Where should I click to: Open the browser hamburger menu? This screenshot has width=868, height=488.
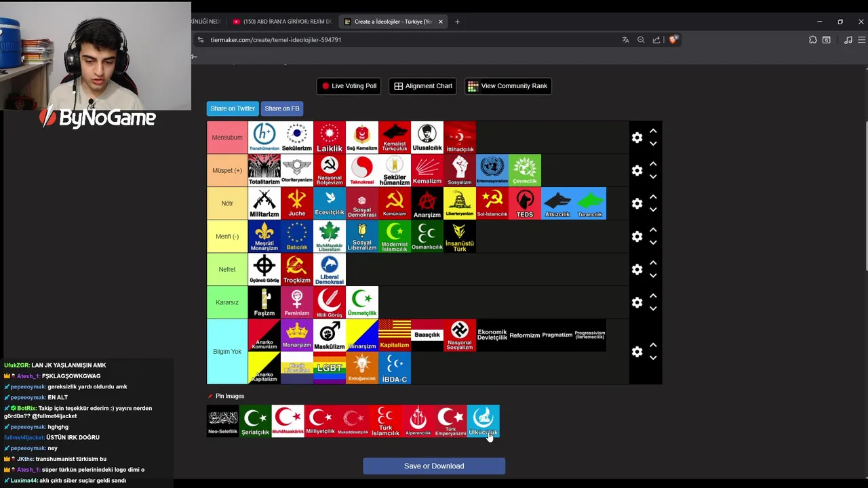[862, 40]
